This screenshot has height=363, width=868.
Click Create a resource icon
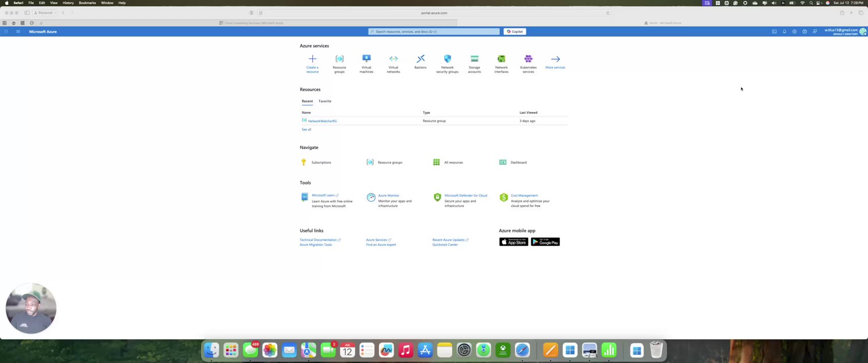312,59
